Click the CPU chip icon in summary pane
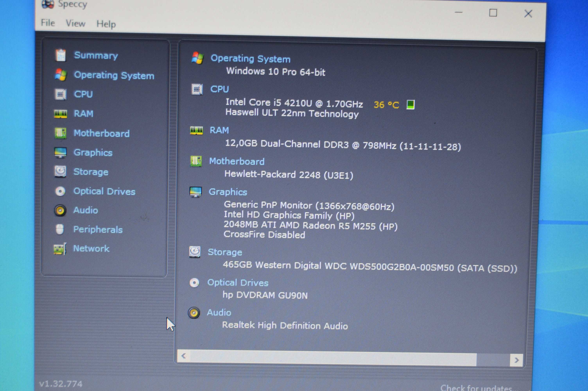This screenshot has width=588, height=391. click(197, 89)
